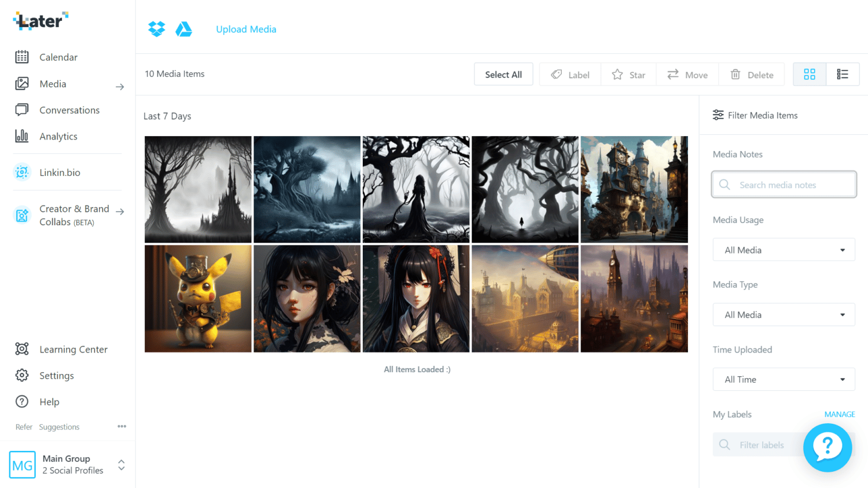The height and width of the screenshot is (488, 868).
Task: Open the Main Group switcher chevrons
Action: point(122,465)
